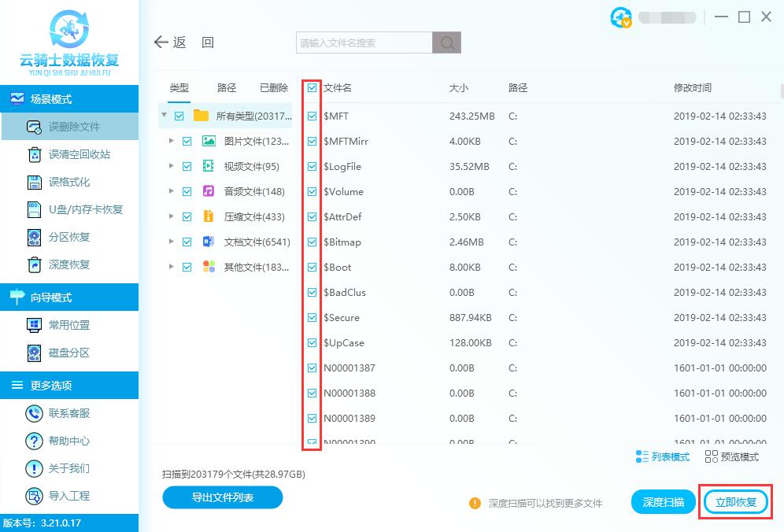Sort by the 修改时间 column header
Viewport: 784px width, 532px height.
(693, 88)
